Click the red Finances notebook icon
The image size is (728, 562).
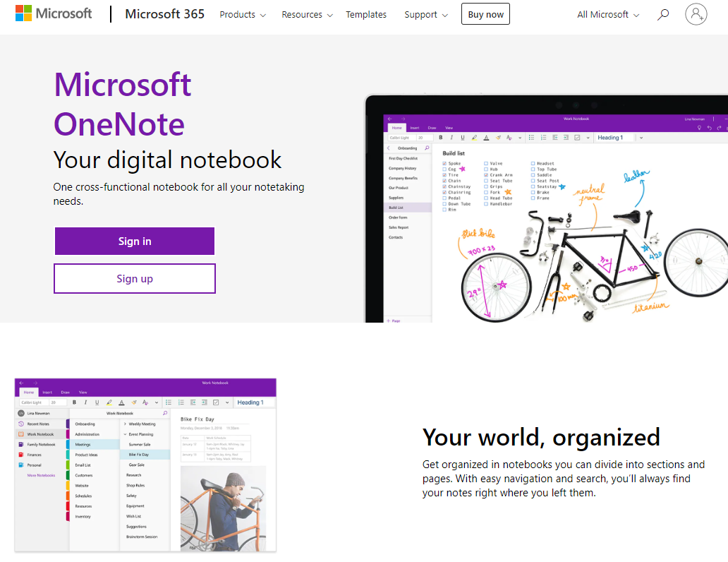click(x=21, y=455)
